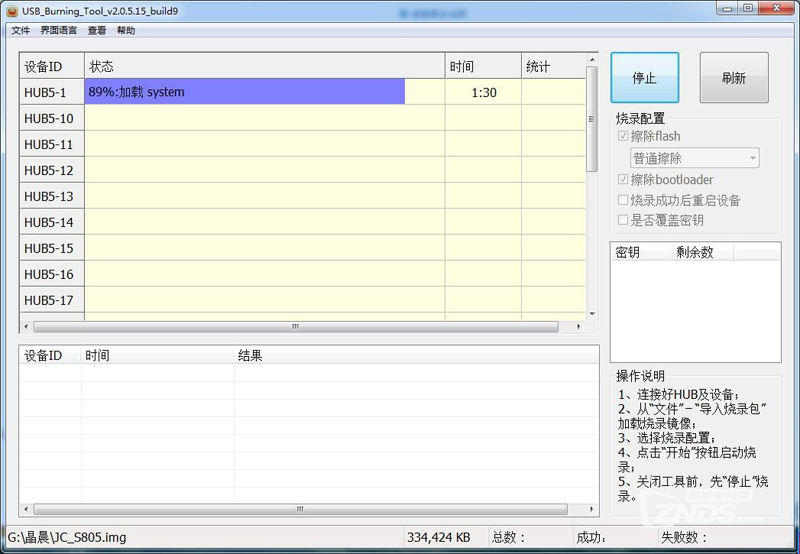Click results list horizontal scroll left arrow
Image resolution: width=800 pixels, height=554 pixels.
tap(27, 509)
